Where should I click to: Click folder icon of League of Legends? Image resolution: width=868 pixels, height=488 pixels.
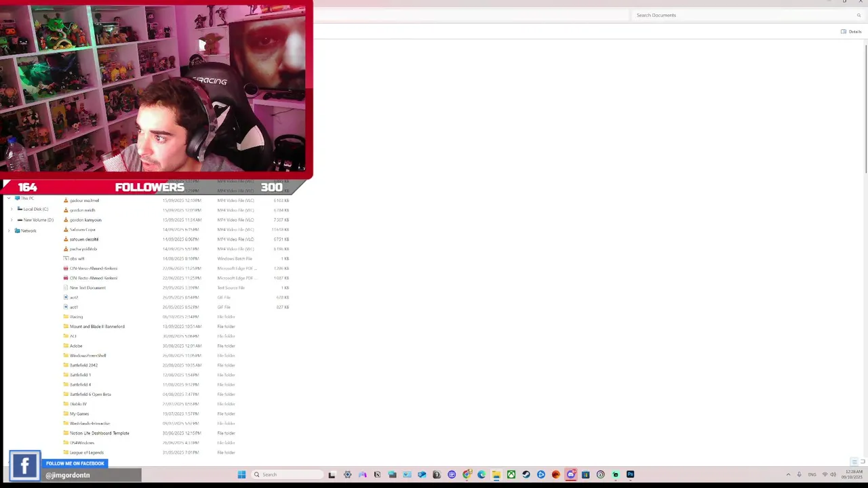tap(66, 452)
